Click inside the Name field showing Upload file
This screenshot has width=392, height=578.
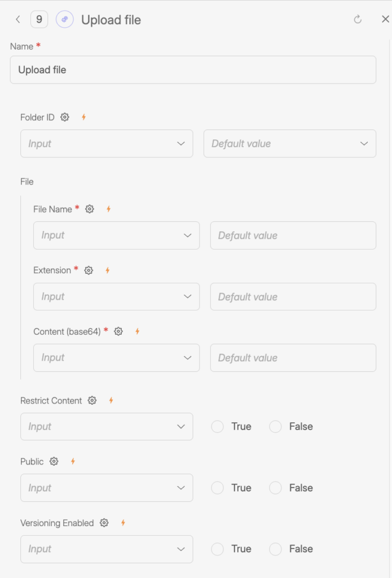point(192,69)
